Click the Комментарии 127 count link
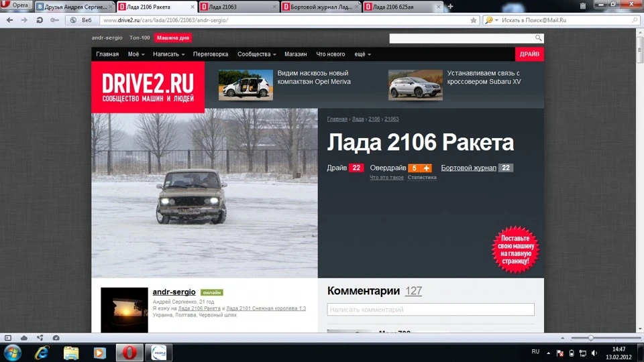This screenshot has width=644, height=362. pyautogui.click(x=414, y=291)
